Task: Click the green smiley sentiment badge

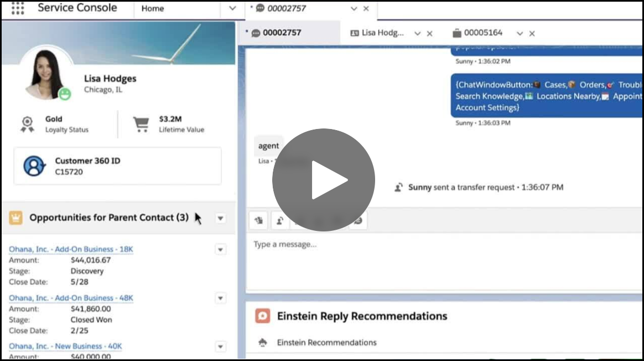Action: pos(65,94)
